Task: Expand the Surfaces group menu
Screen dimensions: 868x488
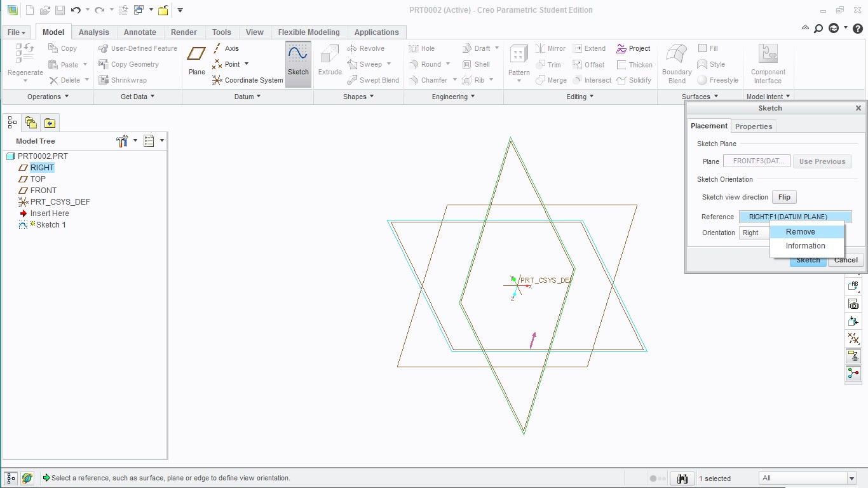Action: point(700,97)
